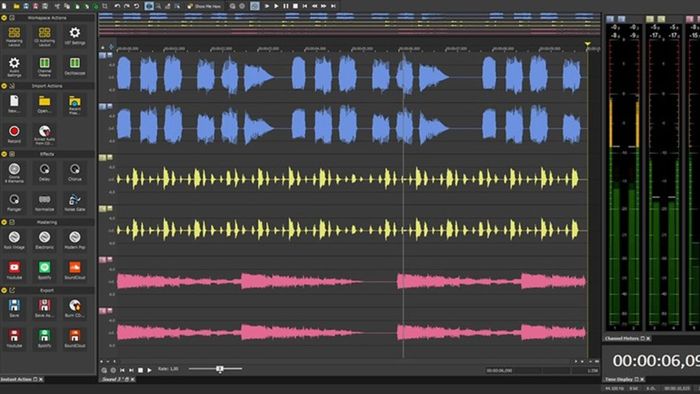Collapse the Import Actions section
700x394 pixels.
click(x=4, y=86)
